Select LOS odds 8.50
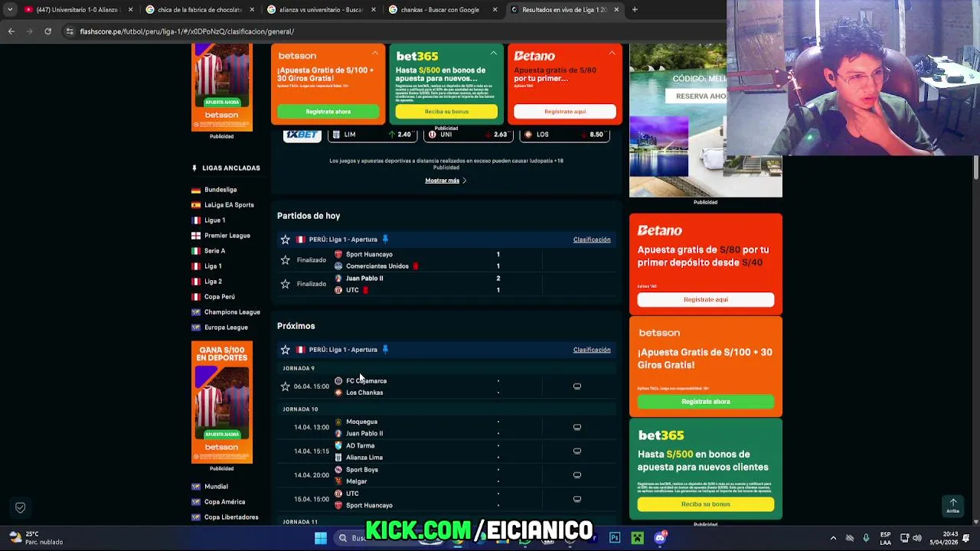Viewport: 980px width, 551px height. coord(565,135)
